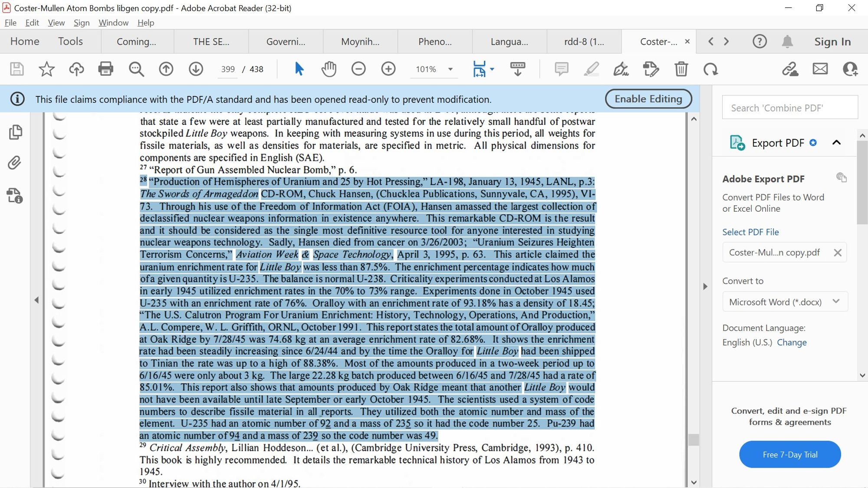868x488 pixels.
Task: Open the Help menu
Action: click(x=146, y=23)
